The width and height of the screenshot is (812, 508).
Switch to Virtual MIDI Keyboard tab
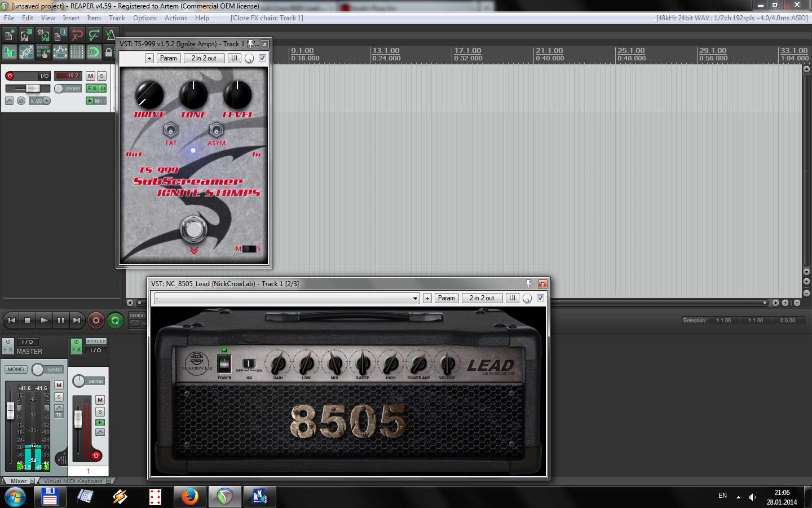click(x=73, y=481)
